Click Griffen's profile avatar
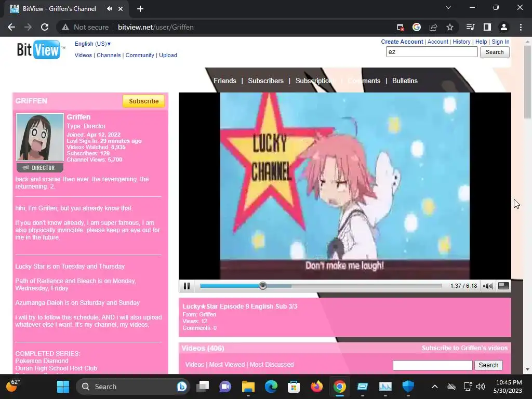Viewport: 532px width, 399px height. click(x=39, y=137)
